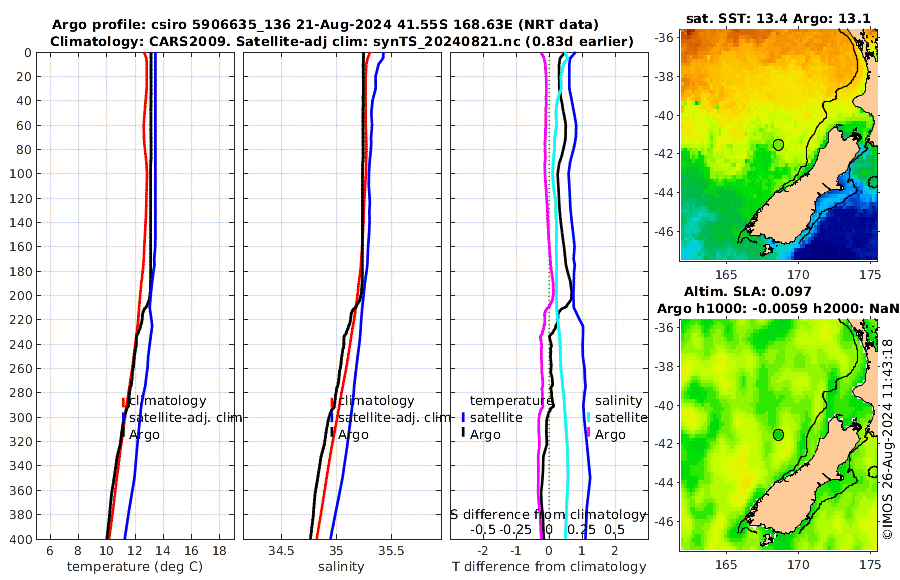
Task: Click temperature axis tick label 6
Action: click(x=50, y=551)
